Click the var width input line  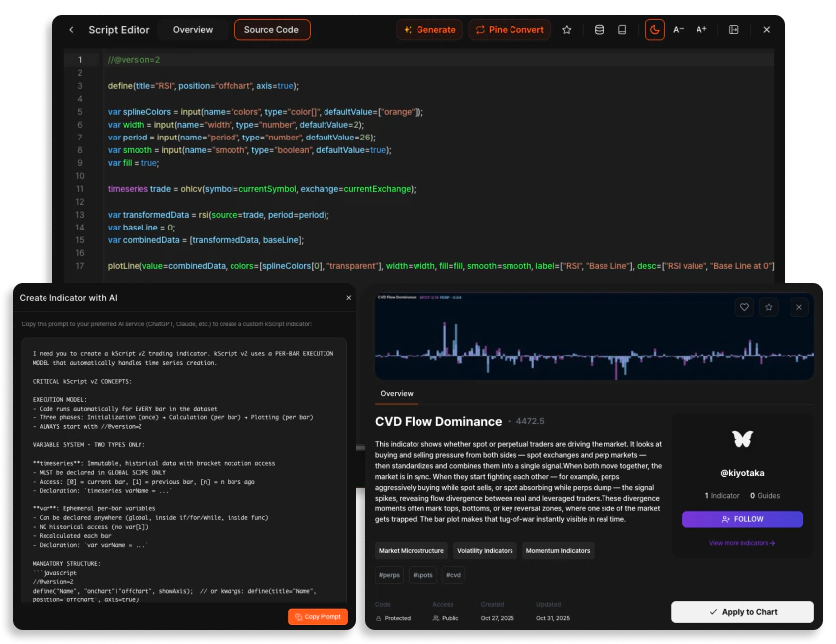click(235, 125)
